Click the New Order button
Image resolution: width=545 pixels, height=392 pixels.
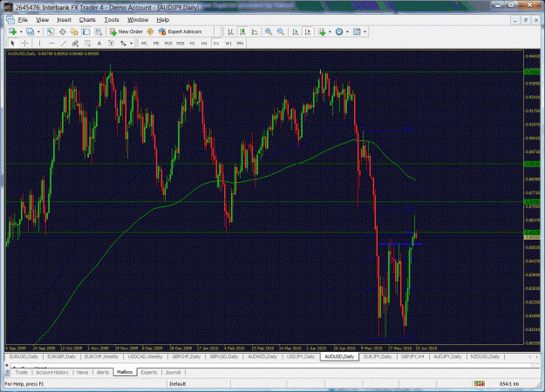pos(126,31)
